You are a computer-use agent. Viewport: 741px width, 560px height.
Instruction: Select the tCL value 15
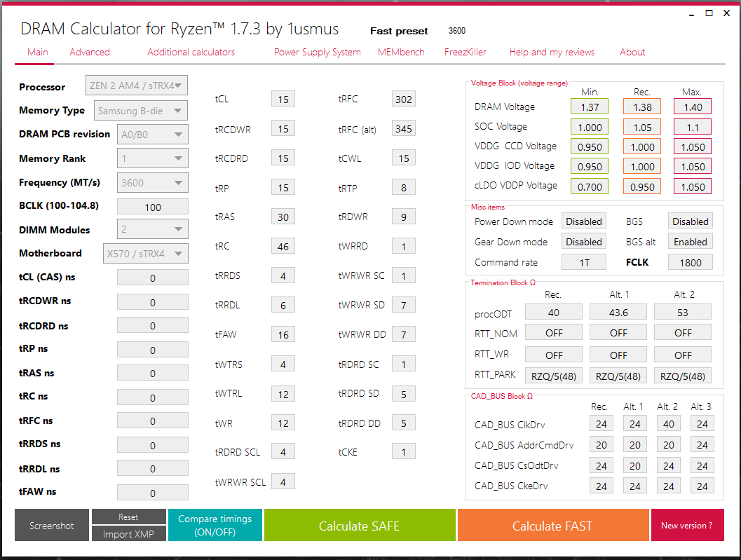click(x=283, y=100)
